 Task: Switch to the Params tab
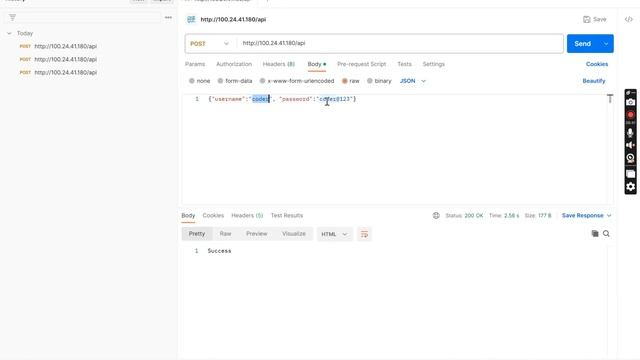pyautogui.click(x=195, y=64)
